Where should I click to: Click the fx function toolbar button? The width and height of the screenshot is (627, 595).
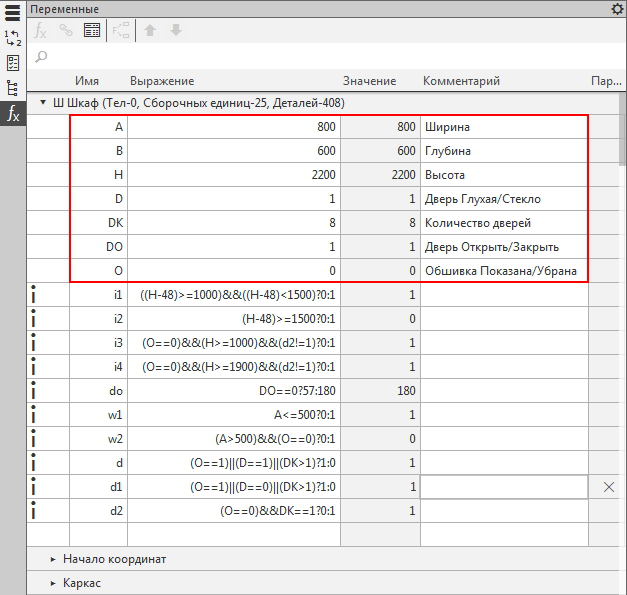coord(41,31)
